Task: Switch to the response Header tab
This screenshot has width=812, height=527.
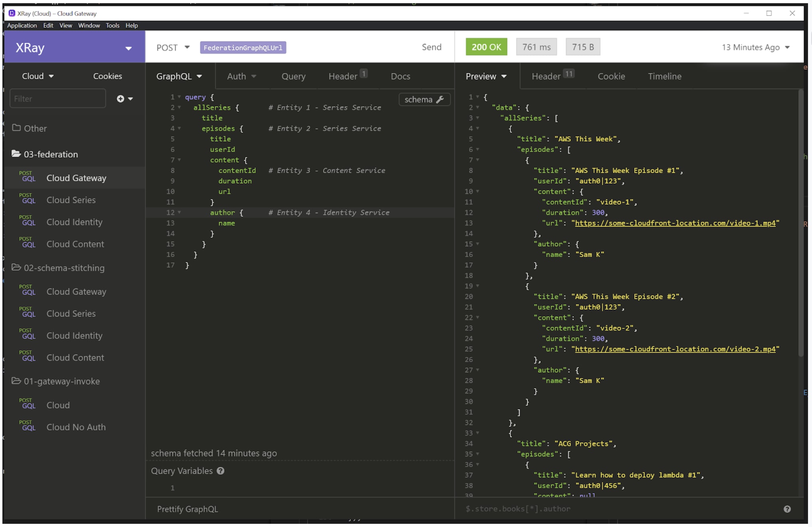Action: [553, 75]
